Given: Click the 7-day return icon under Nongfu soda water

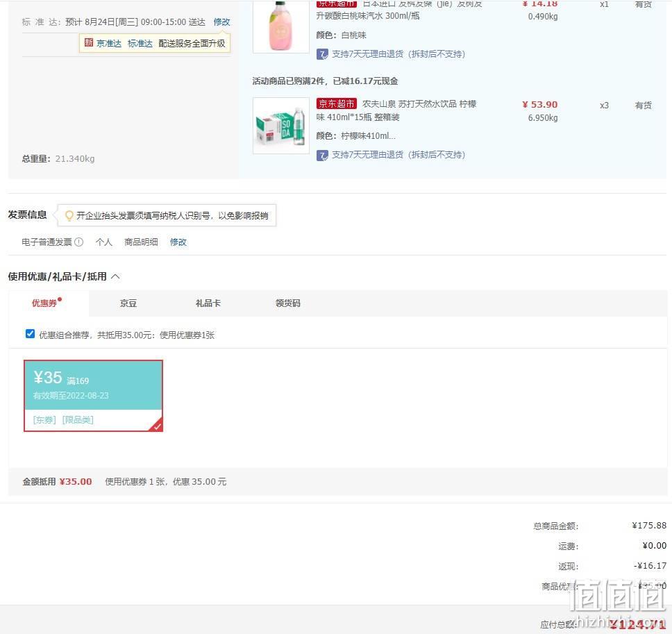Looking at the screenshot, I should pyautogui.click(x=322, y=155).
